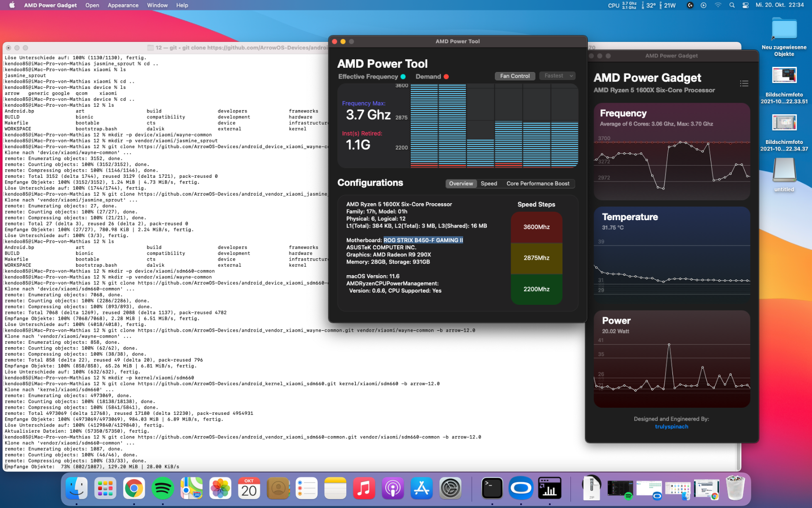Image resolution: width=812 pixels, height=508 pixels.
Task: Open the Window menu
Action: point(157,5)
